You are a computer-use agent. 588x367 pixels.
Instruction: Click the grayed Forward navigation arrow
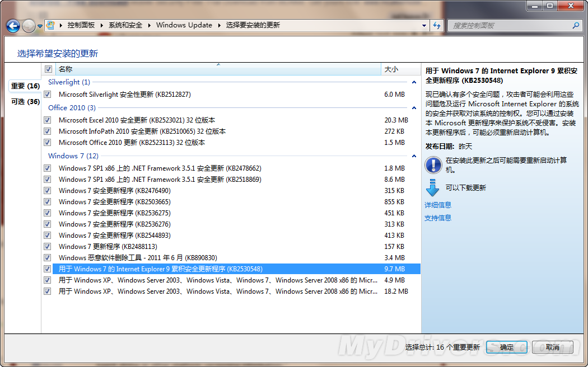tap(29, 26)
